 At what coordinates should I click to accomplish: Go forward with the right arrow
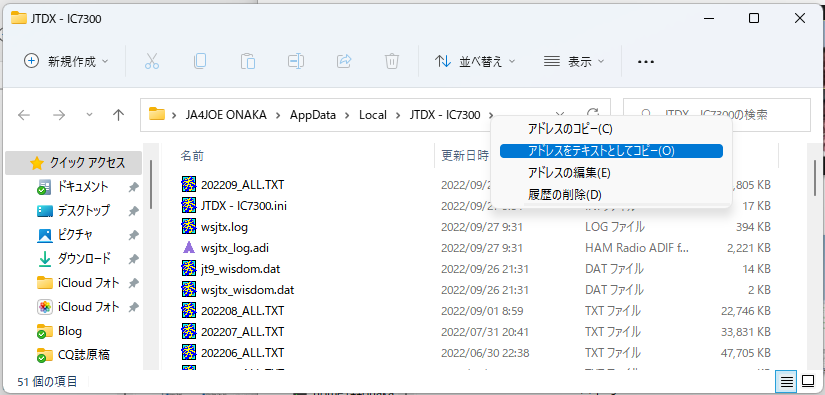point(58,115)
